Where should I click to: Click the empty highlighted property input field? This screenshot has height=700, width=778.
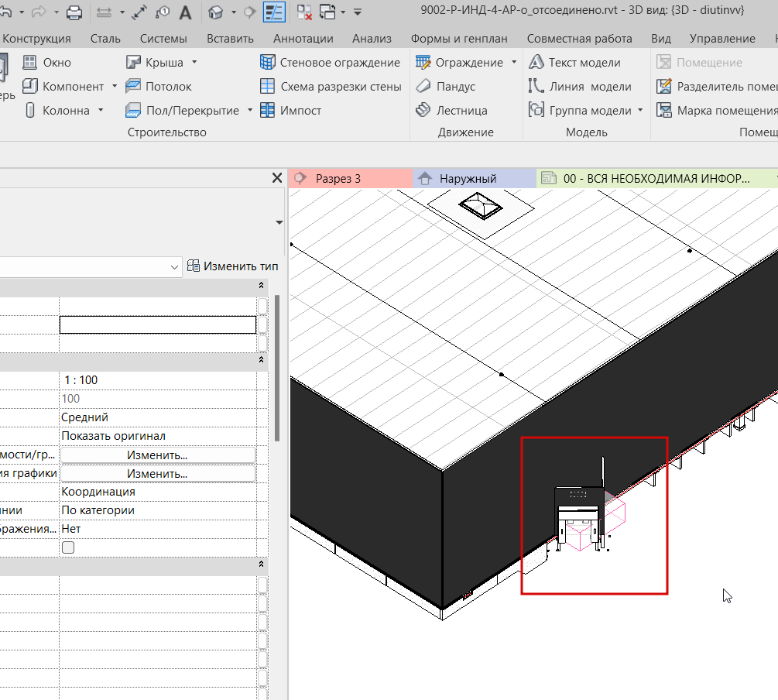click(x=158, y=324)
